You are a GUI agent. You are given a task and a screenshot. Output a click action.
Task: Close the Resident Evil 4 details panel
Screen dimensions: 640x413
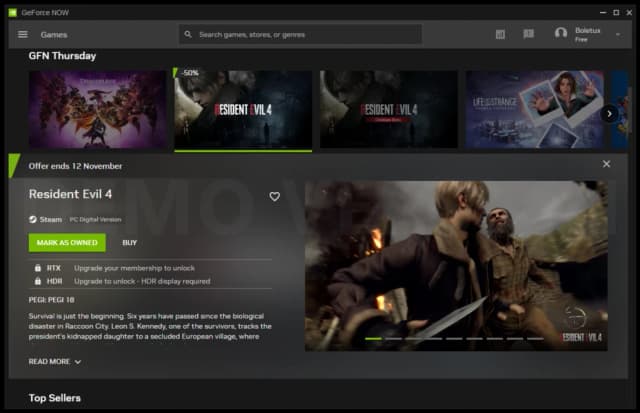tap(607, 164)
